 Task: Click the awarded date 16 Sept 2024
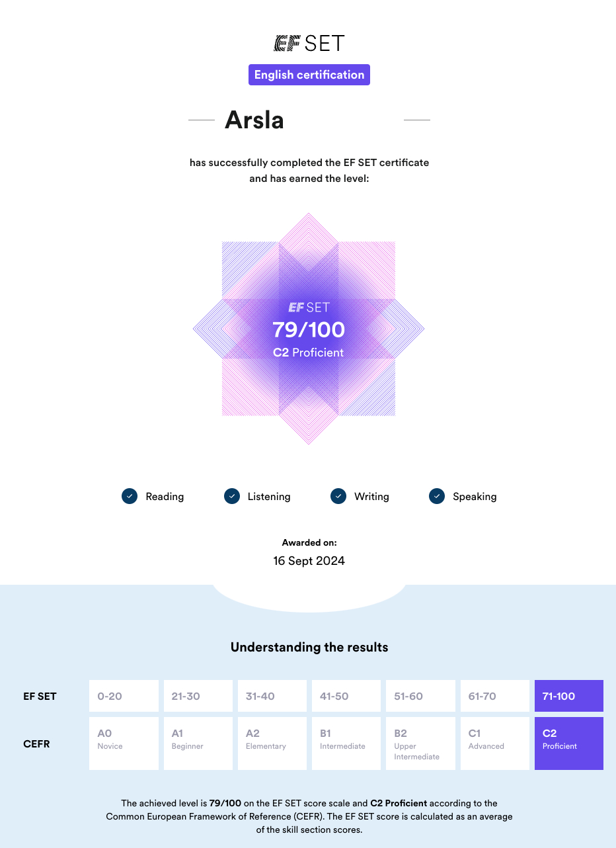click(x=309, y=561)
